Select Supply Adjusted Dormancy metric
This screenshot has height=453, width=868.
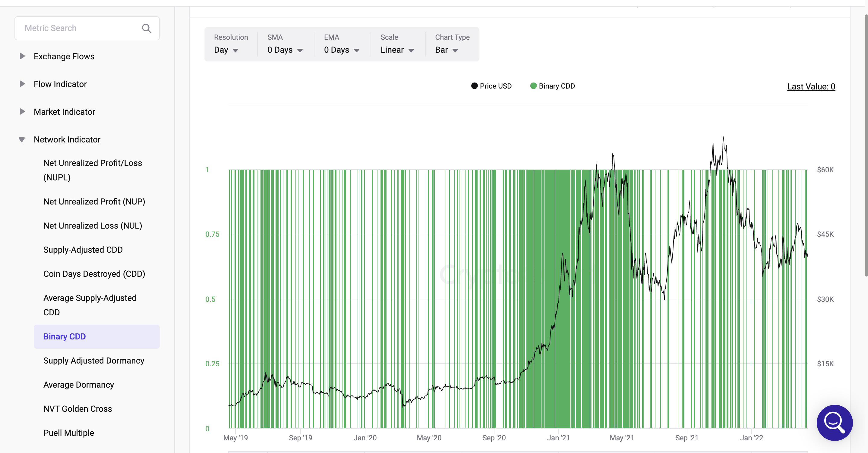pyautogui.click(x=94, y=361)
